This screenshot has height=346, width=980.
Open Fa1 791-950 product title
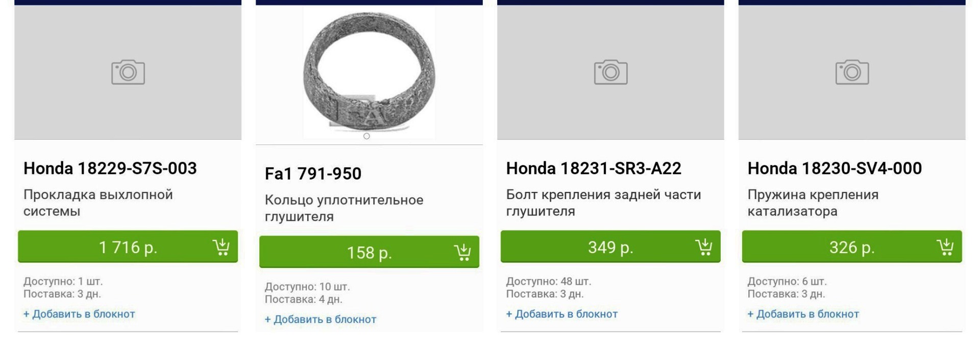tap(313, 174)
